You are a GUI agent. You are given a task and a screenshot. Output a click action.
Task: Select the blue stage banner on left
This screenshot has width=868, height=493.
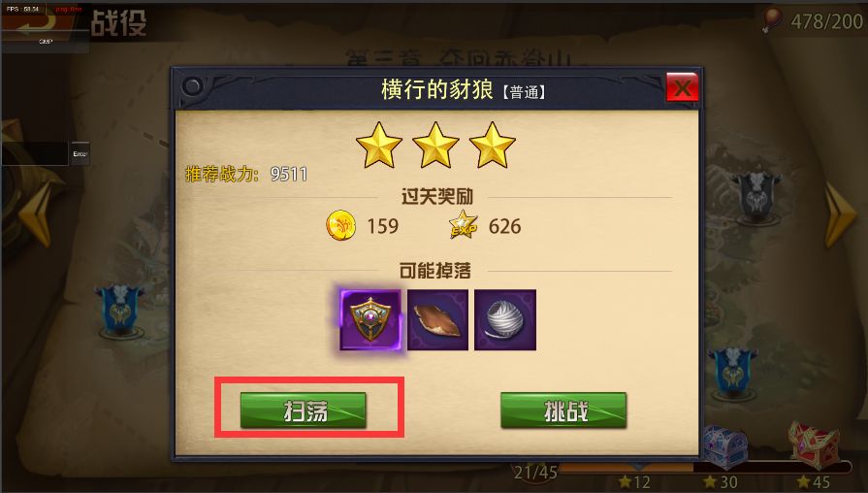tap(119, 309)
